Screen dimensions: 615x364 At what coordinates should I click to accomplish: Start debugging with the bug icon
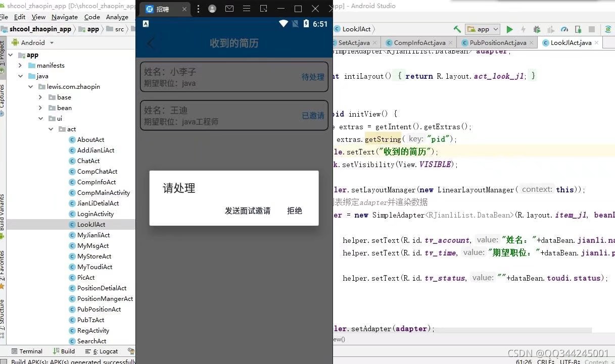pyautogui.click(x=537, y=29)
